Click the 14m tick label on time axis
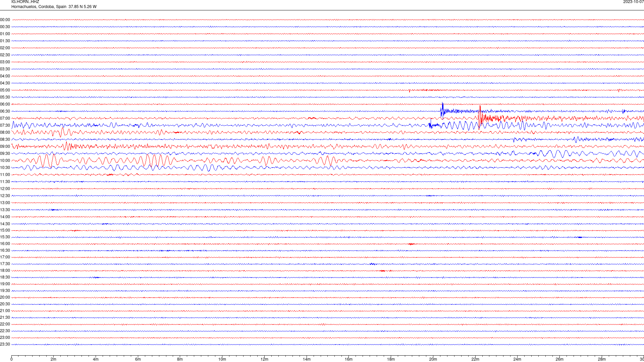This screenshot has height=362, width=644. click(307, 359)
